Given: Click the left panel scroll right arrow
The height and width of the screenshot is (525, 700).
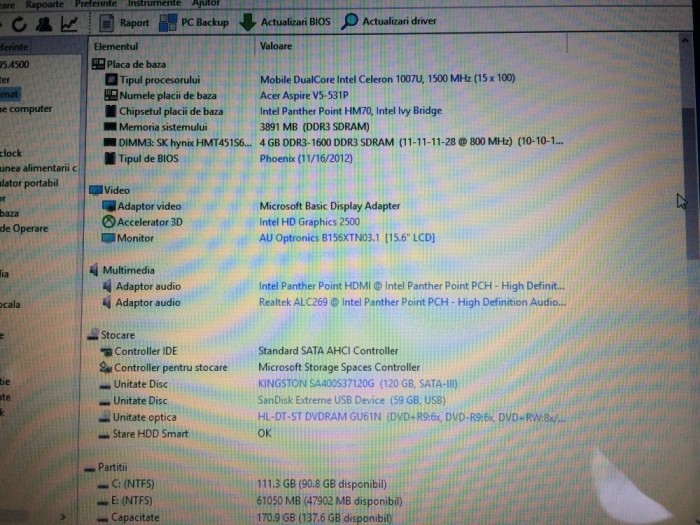Looking at the screenshot, I should pos(62,517).
